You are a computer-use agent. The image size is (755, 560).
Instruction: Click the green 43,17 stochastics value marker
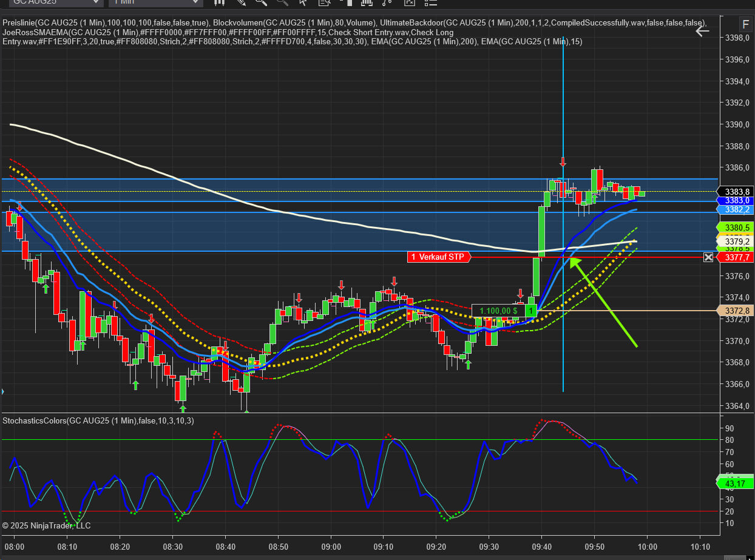point(735,484)
